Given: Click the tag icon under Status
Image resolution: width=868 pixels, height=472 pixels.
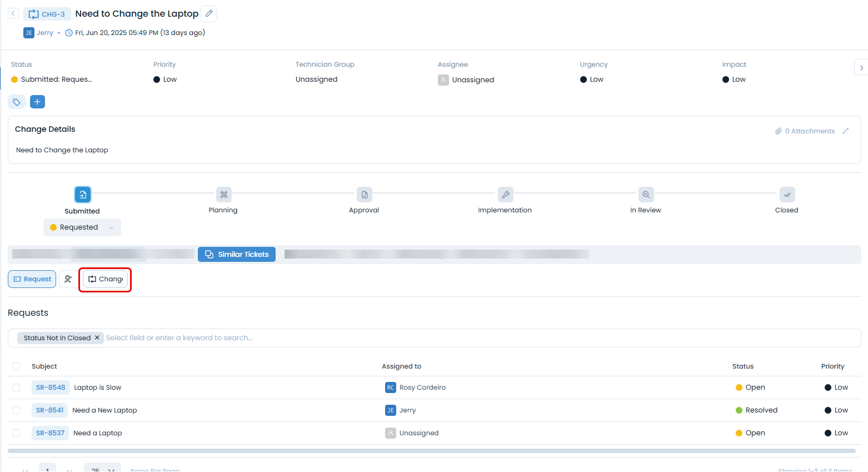Looking at the screenshot, I should [x=17, y=102].
